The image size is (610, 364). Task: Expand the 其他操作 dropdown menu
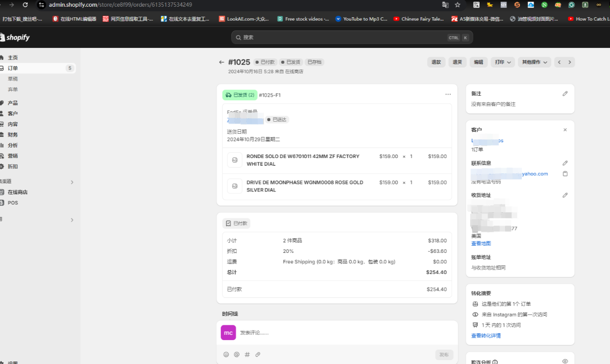(x=534, y=62)
